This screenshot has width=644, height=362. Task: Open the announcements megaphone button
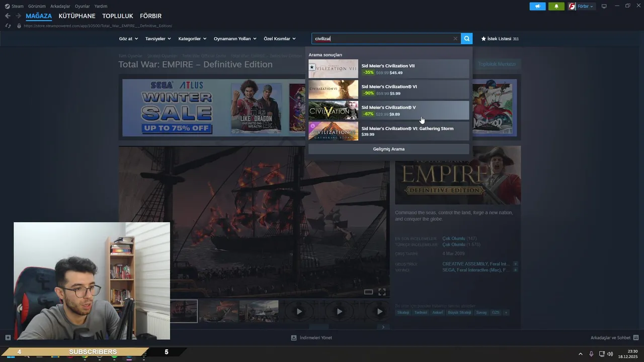[537, 7]
